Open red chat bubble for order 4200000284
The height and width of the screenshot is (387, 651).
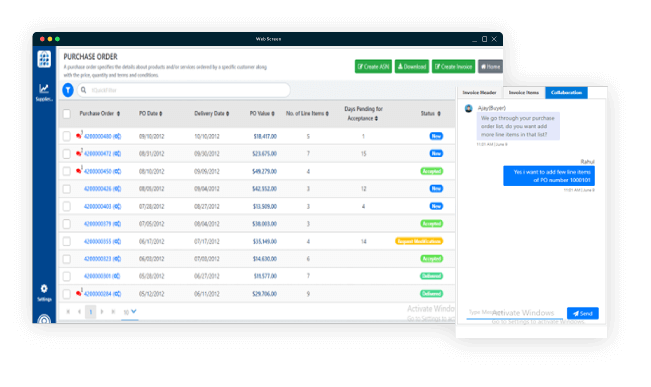[78, 293]
